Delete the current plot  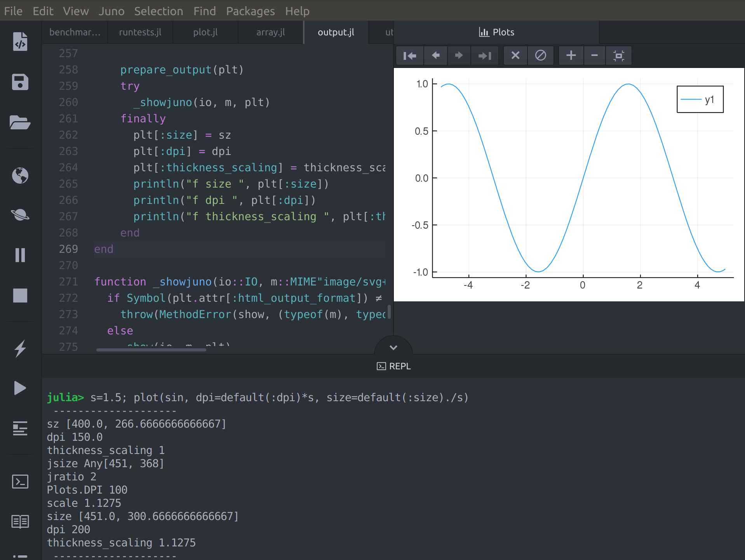[515, 56]
